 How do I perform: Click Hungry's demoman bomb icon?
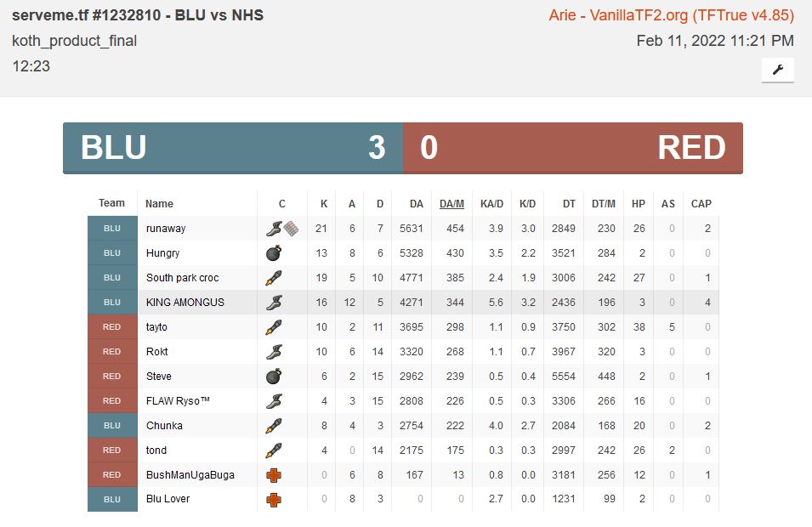(x=274, y=253)
